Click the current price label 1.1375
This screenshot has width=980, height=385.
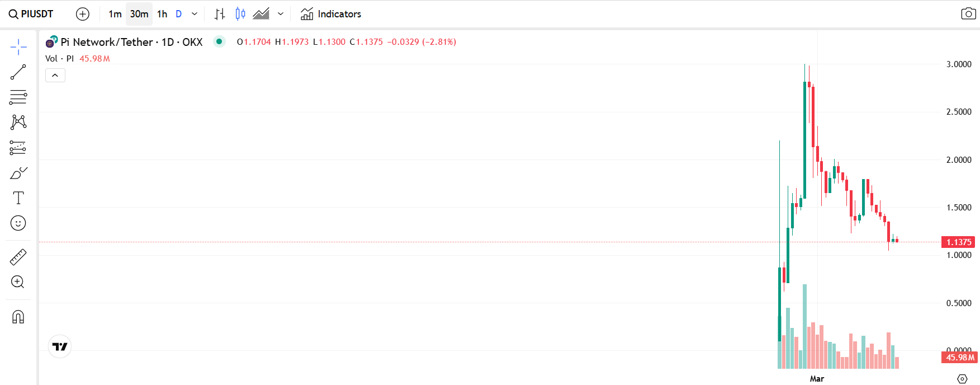point(959,242)
